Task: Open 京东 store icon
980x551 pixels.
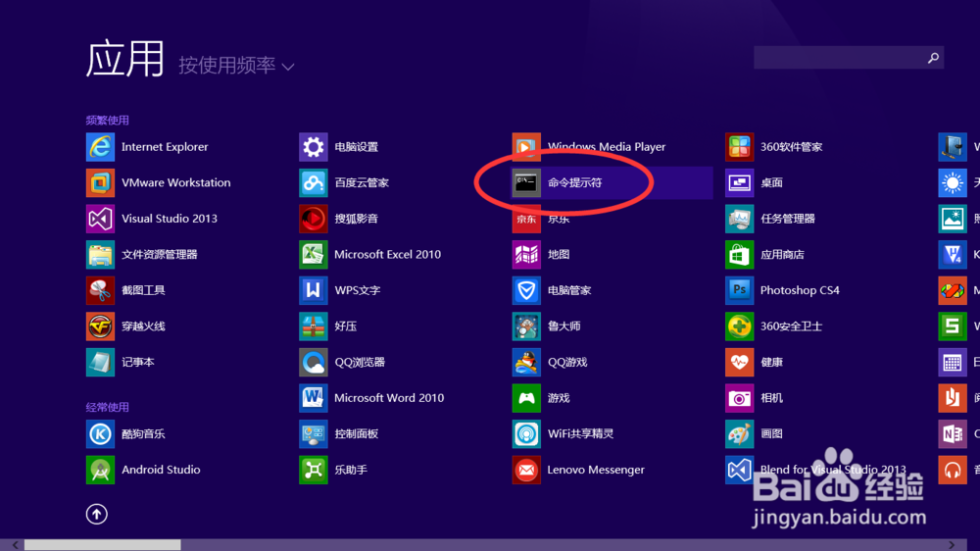Action: pos(526,219)
